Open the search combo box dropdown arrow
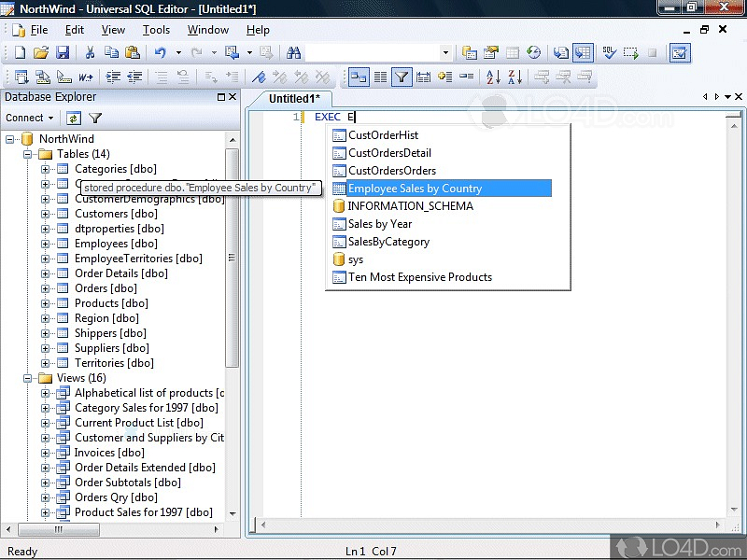The image size is (747, 560). click(x=444, y=53)
